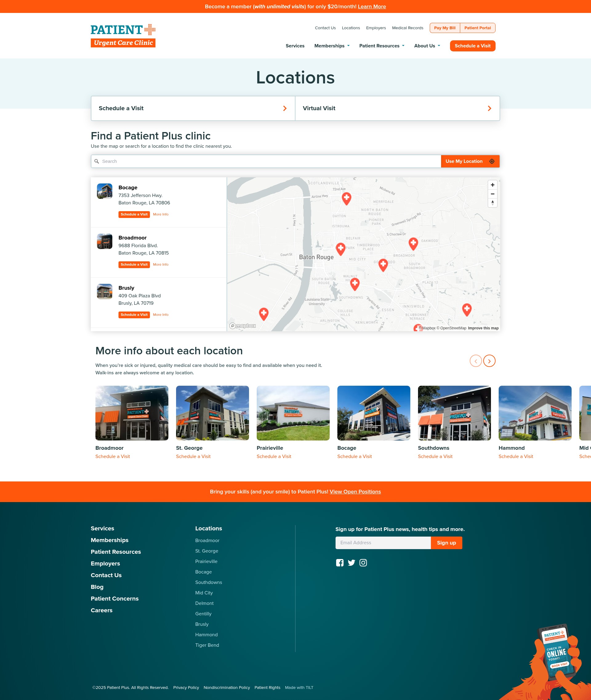Screen dimensions: 591x700
Task: Zoom out on the map
Action: point(492,194)
